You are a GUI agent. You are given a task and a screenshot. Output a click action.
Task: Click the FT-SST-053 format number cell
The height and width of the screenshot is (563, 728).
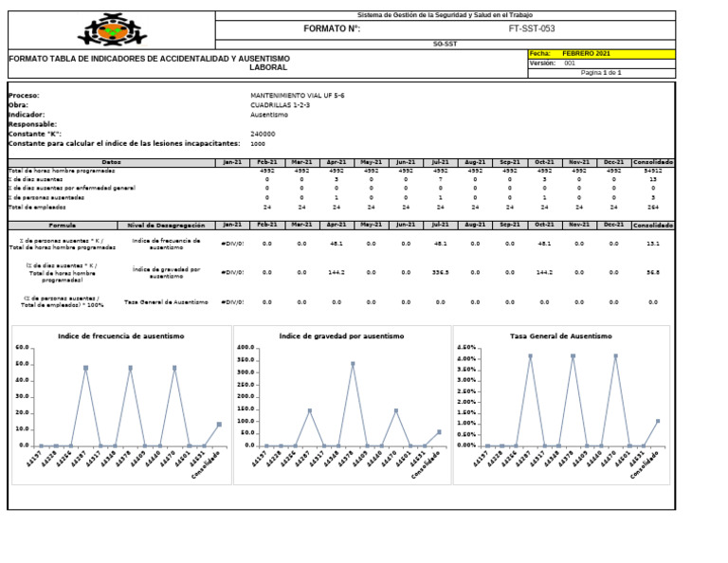532,28
